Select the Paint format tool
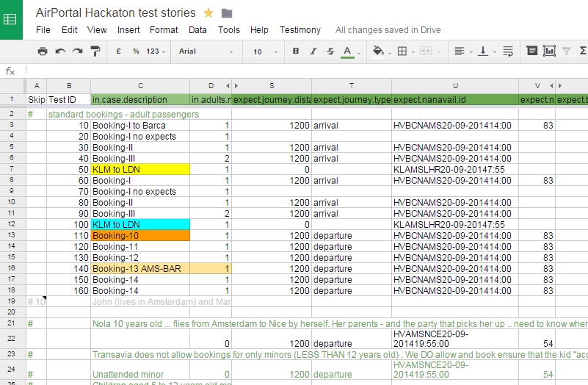The image size is (588, 385). (x=95, y=51)
